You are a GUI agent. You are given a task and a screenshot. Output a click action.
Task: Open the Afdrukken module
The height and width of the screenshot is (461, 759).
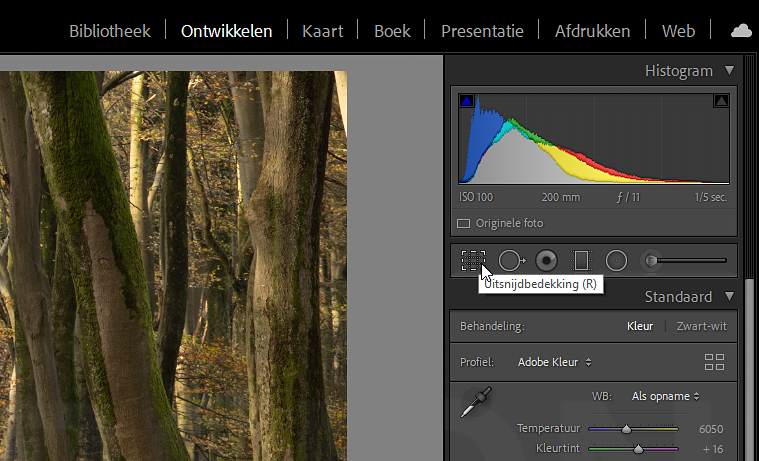(592, 31)
